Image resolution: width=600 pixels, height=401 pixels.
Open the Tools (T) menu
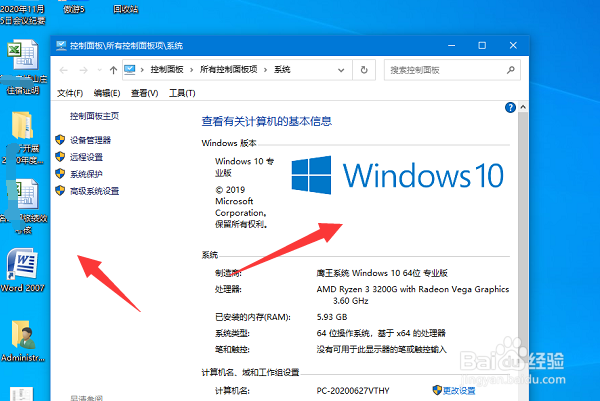pos(182,93)
